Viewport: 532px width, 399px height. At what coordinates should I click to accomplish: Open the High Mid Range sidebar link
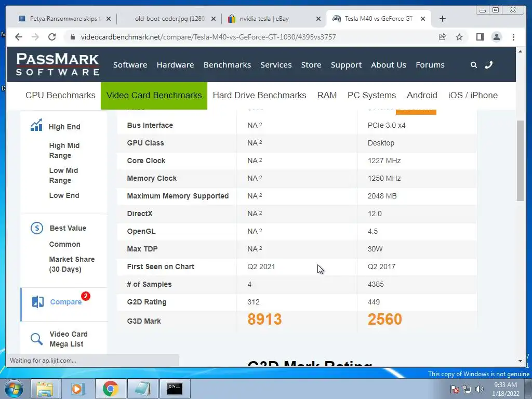[64, 150]
